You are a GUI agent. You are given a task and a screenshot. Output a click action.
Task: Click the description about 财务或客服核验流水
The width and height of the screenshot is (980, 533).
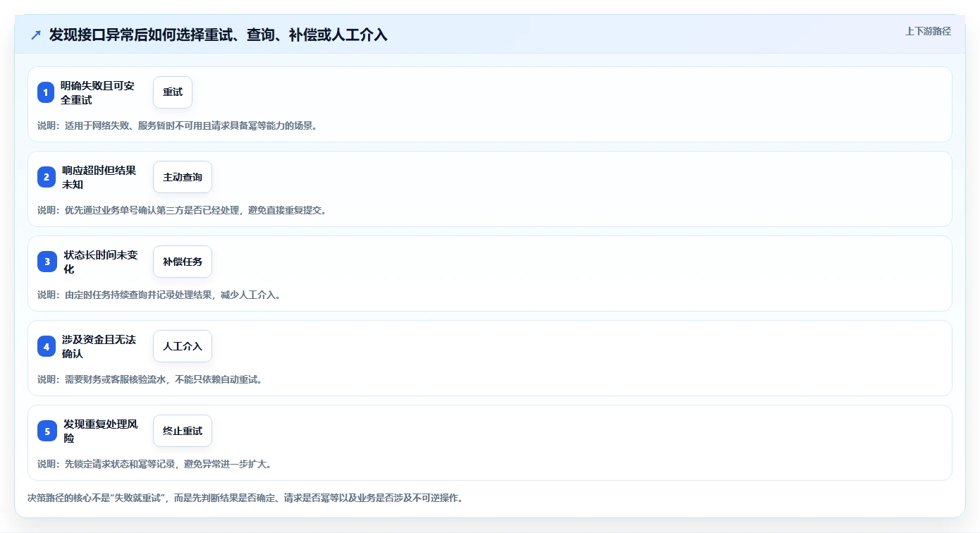(x=150, y=379)
